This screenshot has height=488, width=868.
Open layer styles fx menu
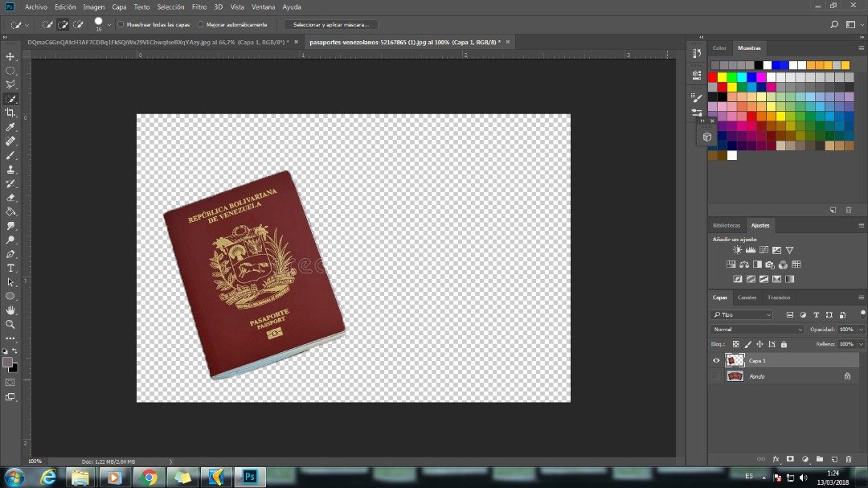pos(776,459)
